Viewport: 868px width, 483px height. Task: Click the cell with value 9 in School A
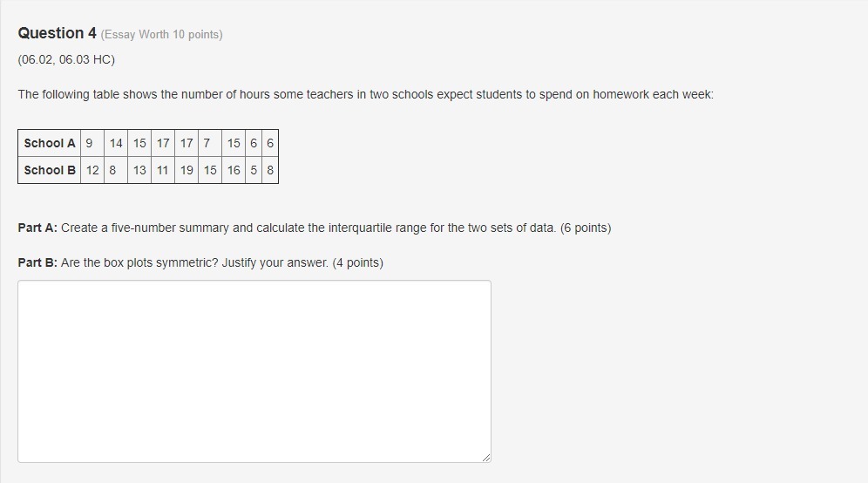[x=92, y=144]
